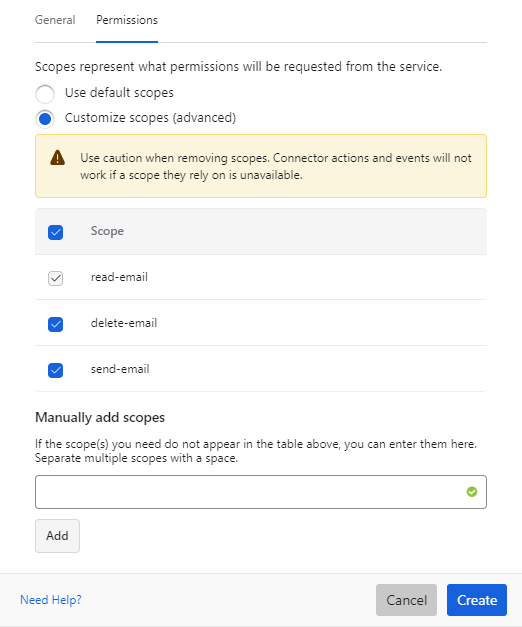Viewport: 522px width, 627px height.
Task: Open the Need Help? link
Action: coord(51,600)
